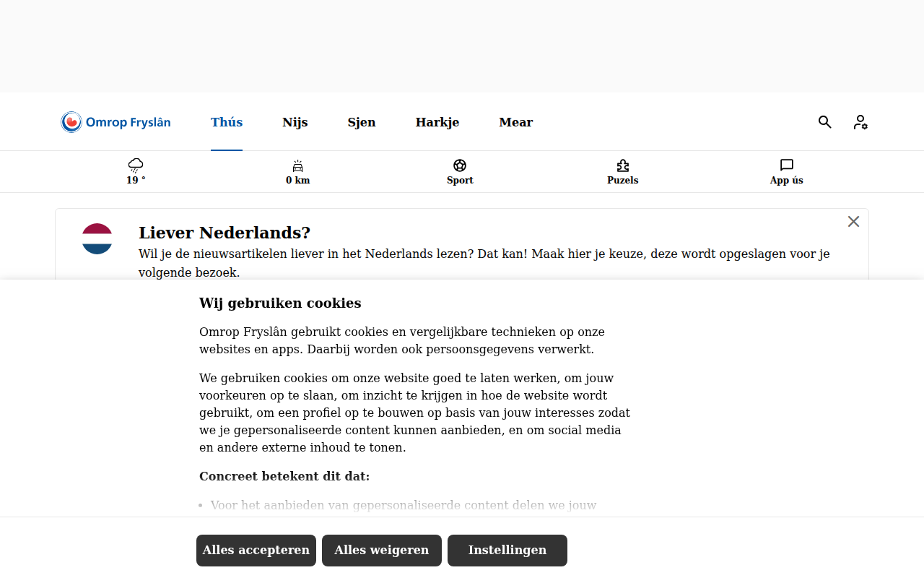Close the Liever Nederlands banner
The width and height of the screenshot is (924, 578).
point(853,222)
